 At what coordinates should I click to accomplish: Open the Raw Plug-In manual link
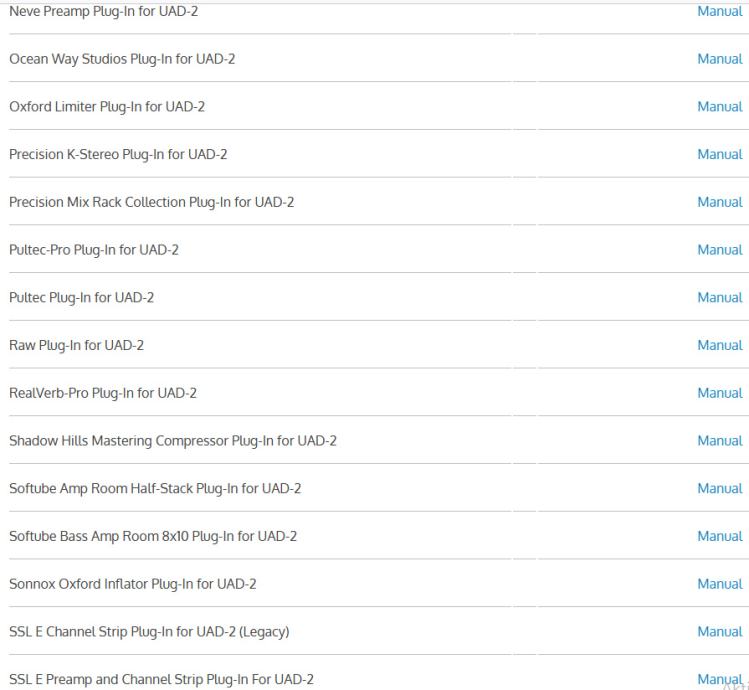720,345
